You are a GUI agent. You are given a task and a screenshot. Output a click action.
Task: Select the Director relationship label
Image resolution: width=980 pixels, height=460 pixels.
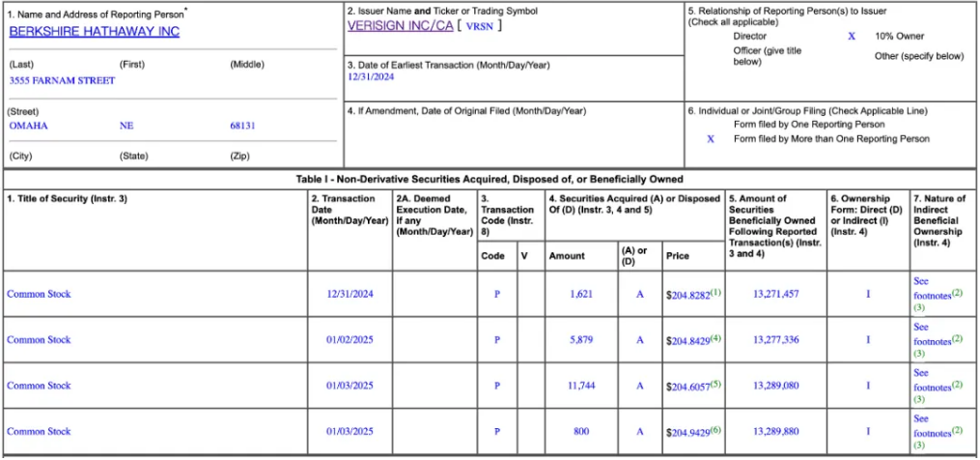750,37
